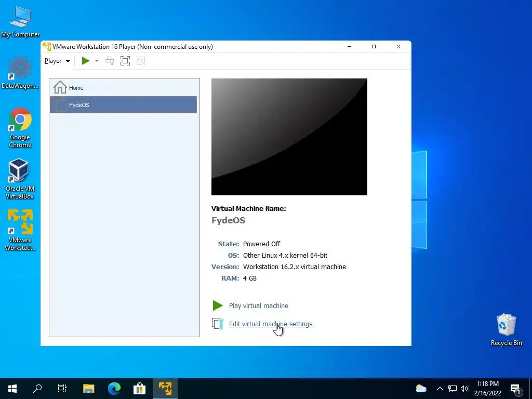Launch Google Chrome from the desktop

coord(20,128)
